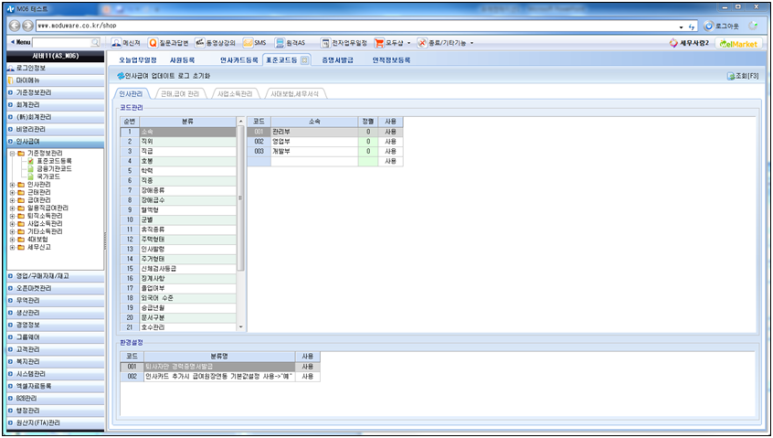Select the 사업소득관리 sub-tab

[235, 94]
